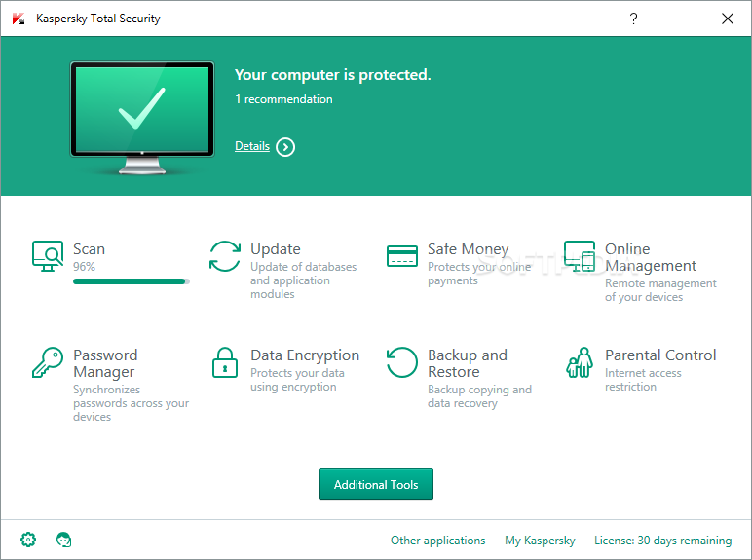Close the Kaspersky Total Security window
Viewport: 752px width, 560px height.
coord(728,19)
